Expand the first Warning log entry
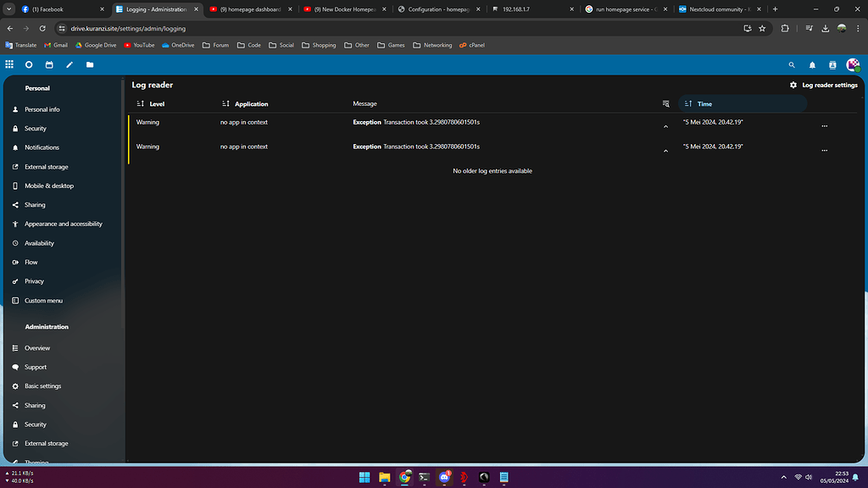The image size is (868, 488). point(665,125)
